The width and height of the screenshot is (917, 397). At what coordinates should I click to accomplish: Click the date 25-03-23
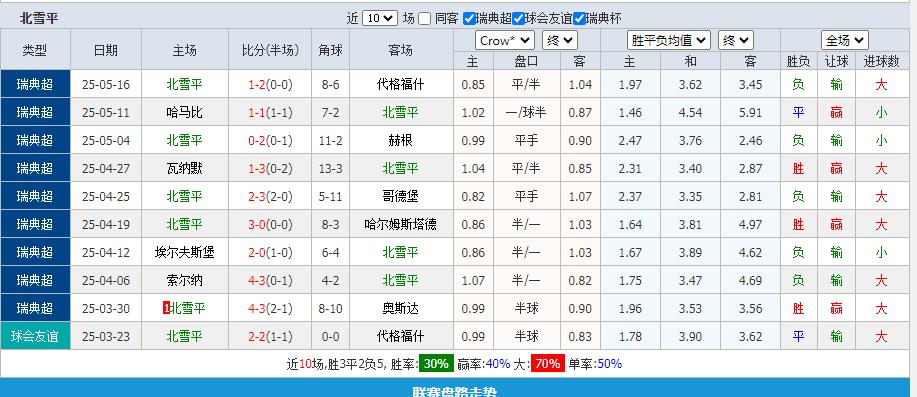click(x=106, y=337)
